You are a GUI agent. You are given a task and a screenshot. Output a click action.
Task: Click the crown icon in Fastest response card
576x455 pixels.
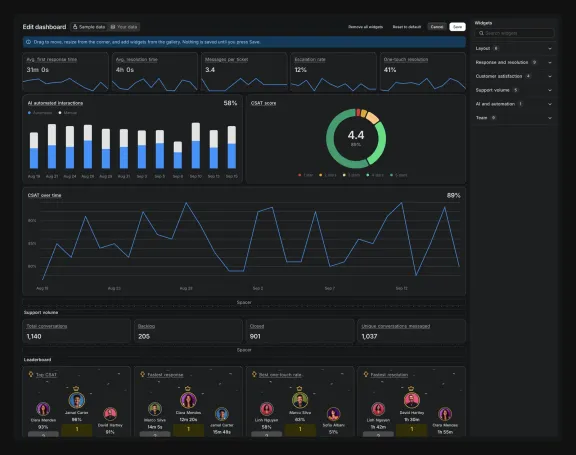point(188,389)
